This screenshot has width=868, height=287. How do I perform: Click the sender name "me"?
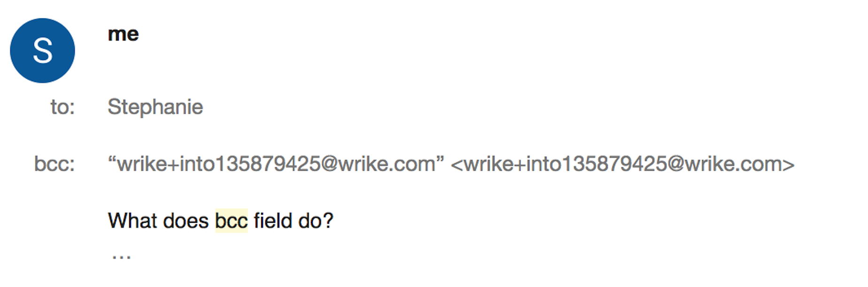pyautogui.click(x=123, y=34)
